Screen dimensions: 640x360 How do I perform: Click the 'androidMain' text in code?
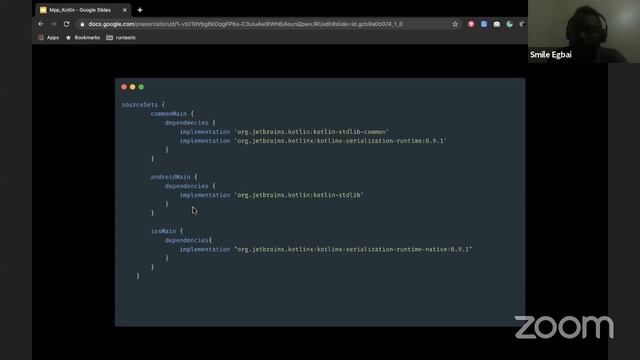(170, 177)
